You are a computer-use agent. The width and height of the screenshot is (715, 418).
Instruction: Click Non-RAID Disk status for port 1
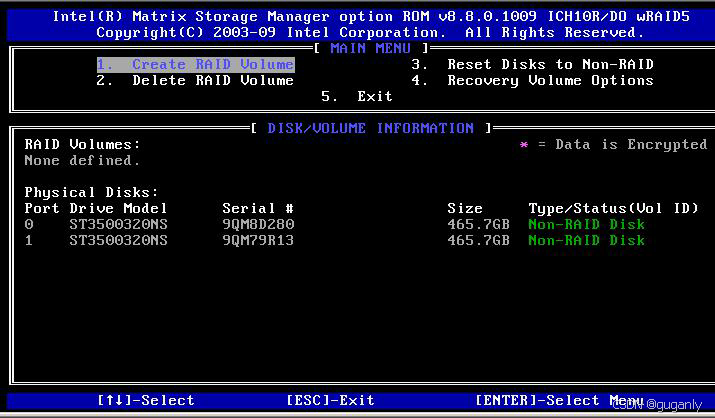pos(586,240)
